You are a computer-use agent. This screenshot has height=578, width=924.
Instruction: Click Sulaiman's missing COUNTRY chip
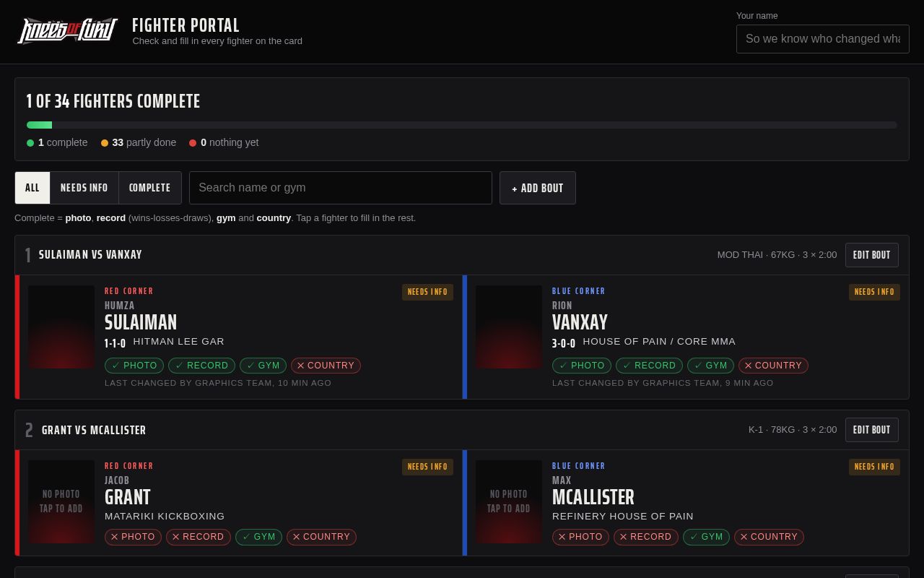coord(326,366)
